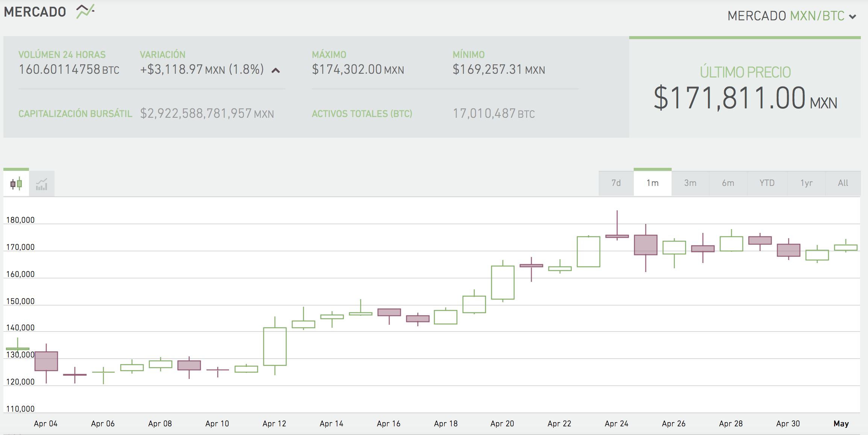Viewport: 868px width, 435px height.
Task: Click the last green candlestick near May
Action: 846,247
